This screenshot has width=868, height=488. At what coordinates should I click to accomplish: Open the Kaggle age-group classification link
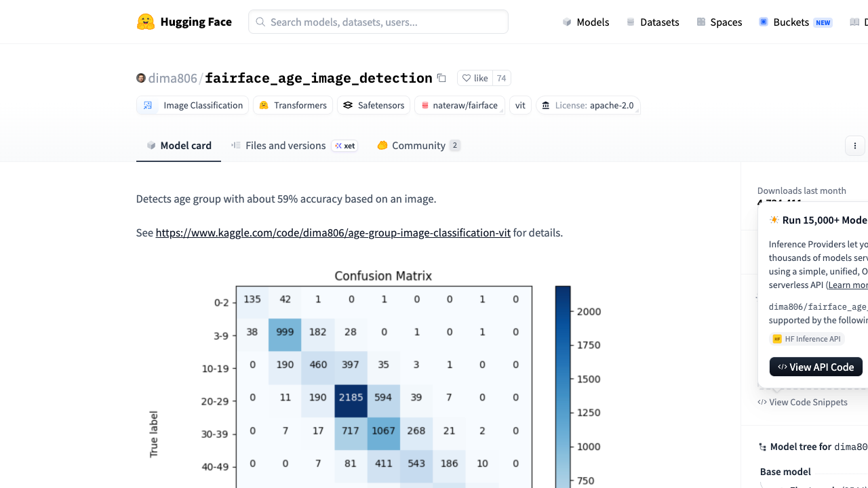[333, 232]
